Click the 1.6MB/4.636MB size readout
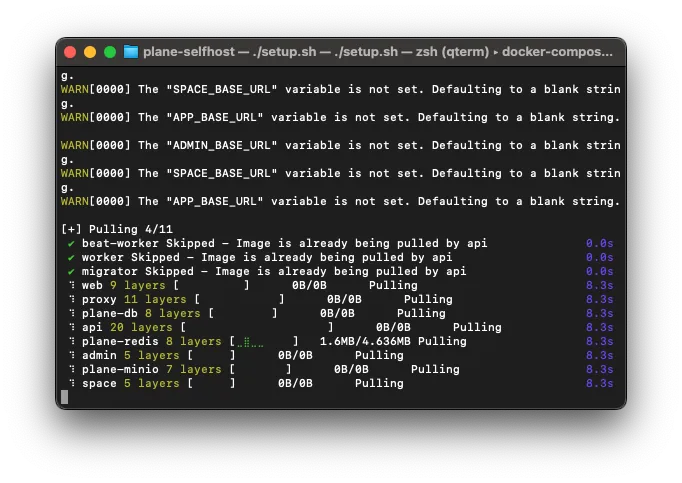This screenshot has width=682, height=483. pyautogui.click(x=364, y=341)
